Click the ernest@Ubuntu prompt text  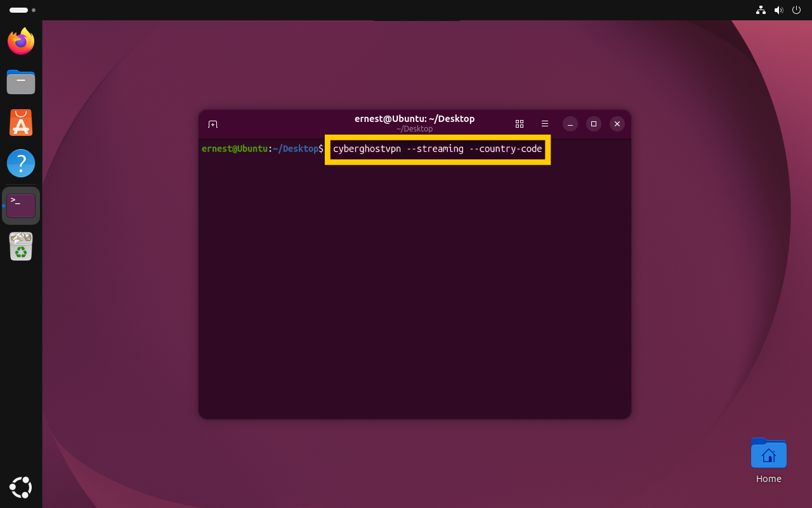(x=235, y=149)
